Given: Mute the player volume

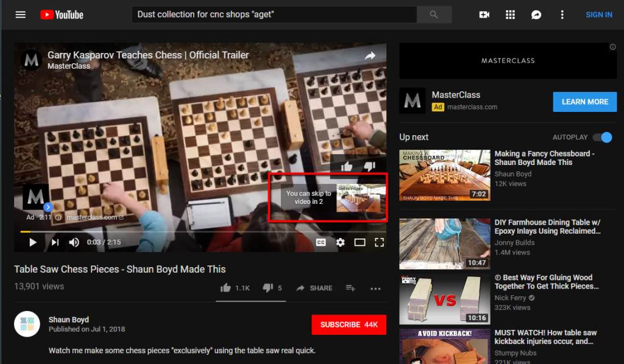Looking at the screenshot, I should [74, 242].
